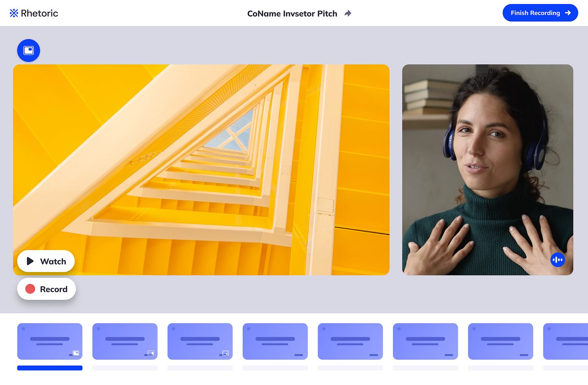The width and height of the screenshot is (588, 385).
Task: Click the blue progress bar under the first slide
Action: pos(50,368)
